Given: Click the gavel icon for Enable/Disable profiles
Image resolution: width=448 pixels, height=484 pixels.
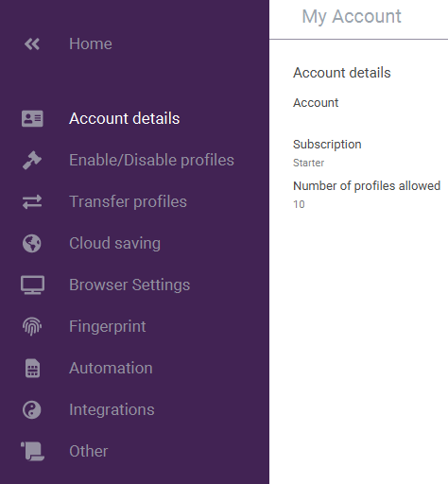Looking at the screenshot, I should point(32,161).
